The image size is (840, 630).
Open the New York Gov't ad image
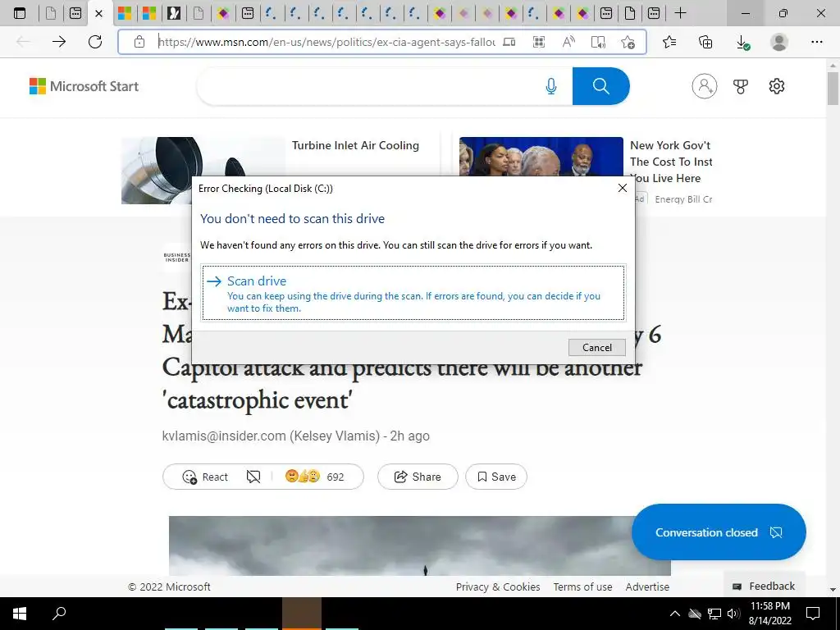pos(541,157)
